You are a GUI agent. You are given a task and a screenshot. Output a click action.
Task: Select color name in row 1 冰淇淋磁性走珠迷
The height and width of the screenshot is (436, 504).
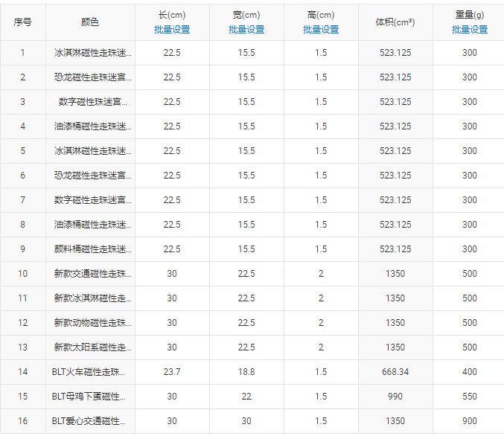pyautogui.click(x=92, y=53)
